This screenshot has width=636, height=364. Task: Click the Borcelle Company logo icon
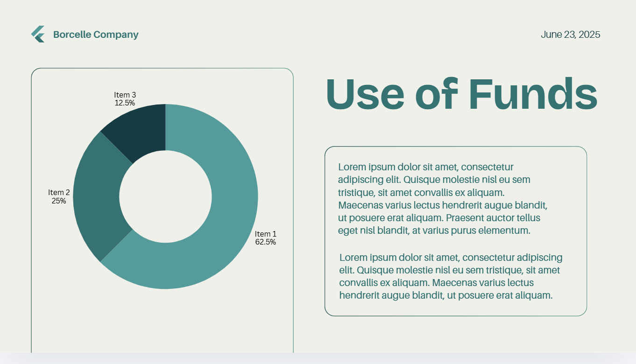(38, 34)
